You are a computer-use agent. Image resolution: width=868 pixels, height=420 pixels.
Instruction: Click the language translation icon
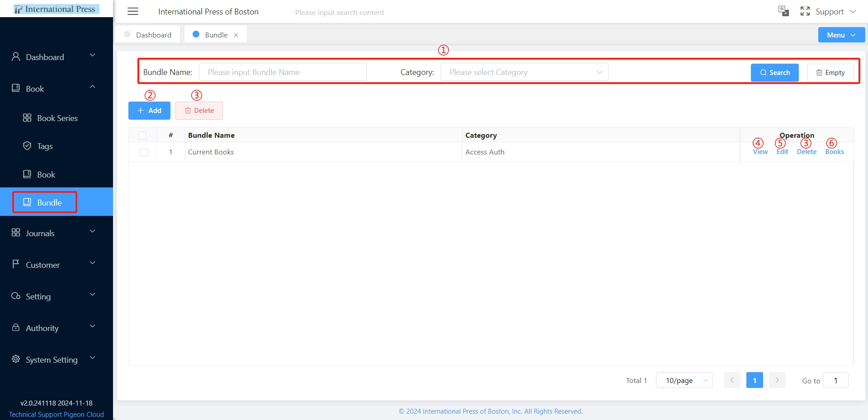pyautogui.click(x=783, y=11)
